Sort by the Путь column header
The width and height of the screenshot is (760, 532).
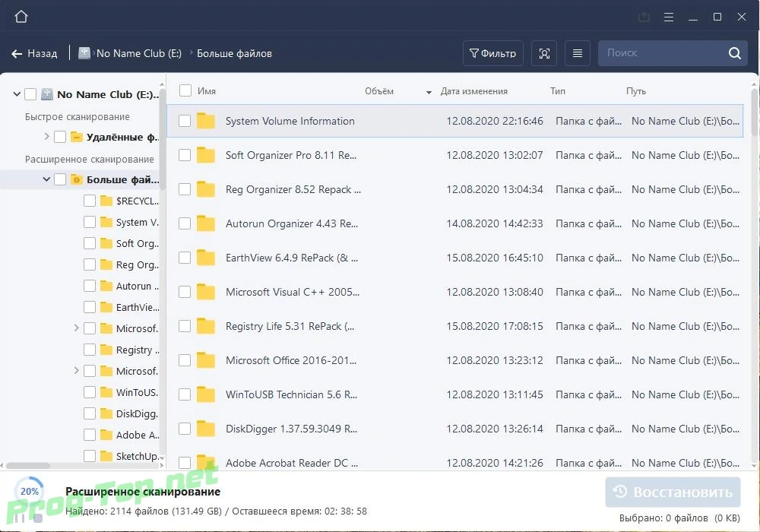click(636, 91)
